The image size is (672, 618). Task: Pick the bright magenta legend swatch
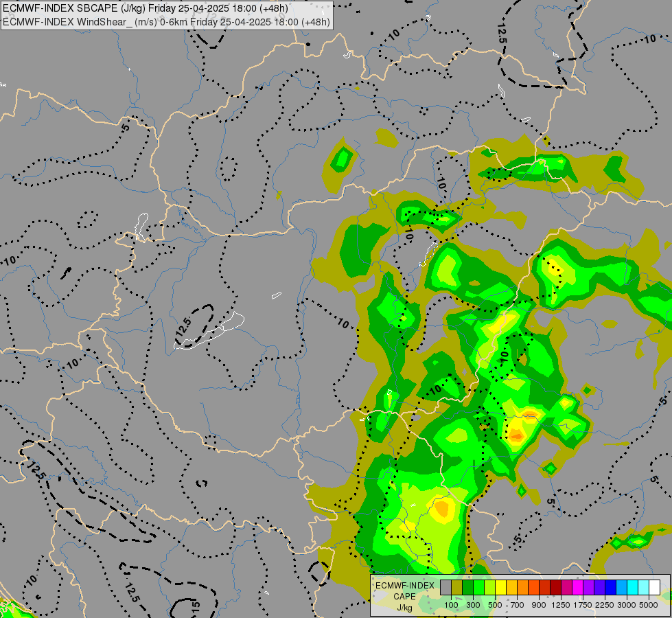[x=578, y=588]
